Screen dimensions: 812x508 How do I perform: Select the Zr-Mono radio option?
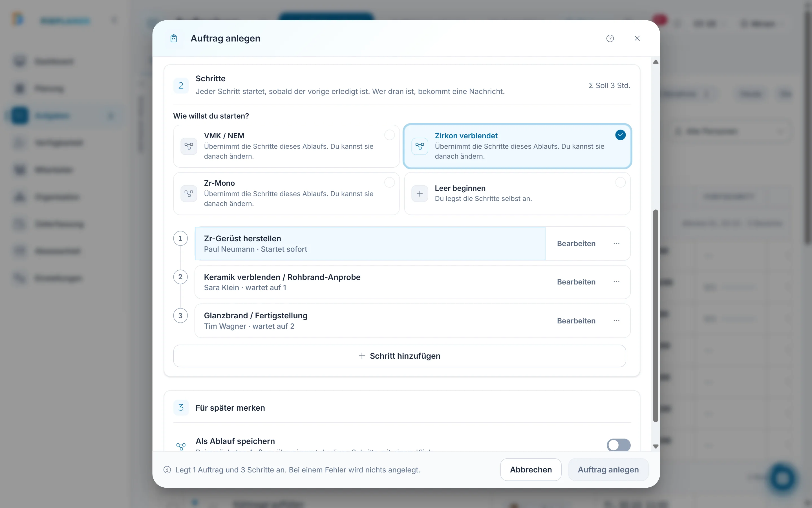(390, 182)
